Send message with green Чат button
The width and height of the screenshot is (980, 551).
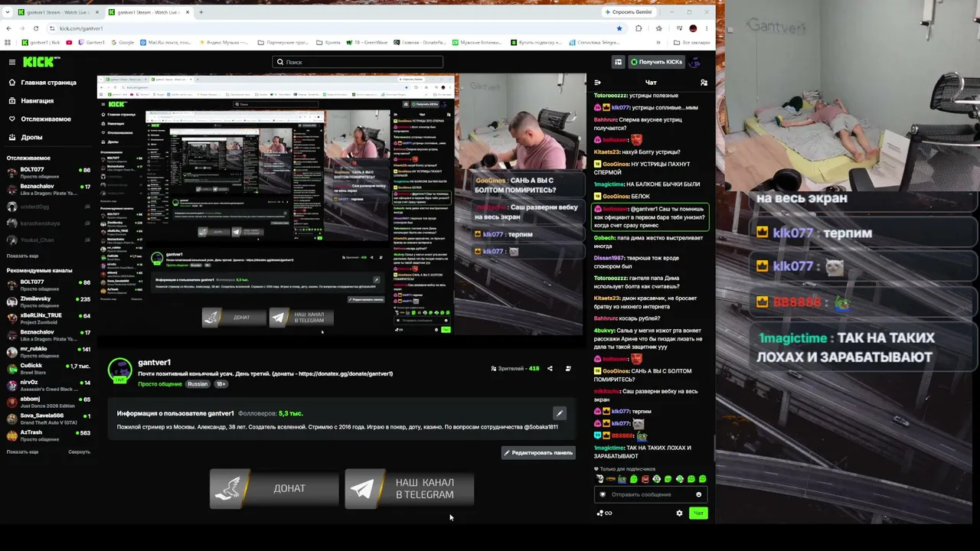(697, 513)
